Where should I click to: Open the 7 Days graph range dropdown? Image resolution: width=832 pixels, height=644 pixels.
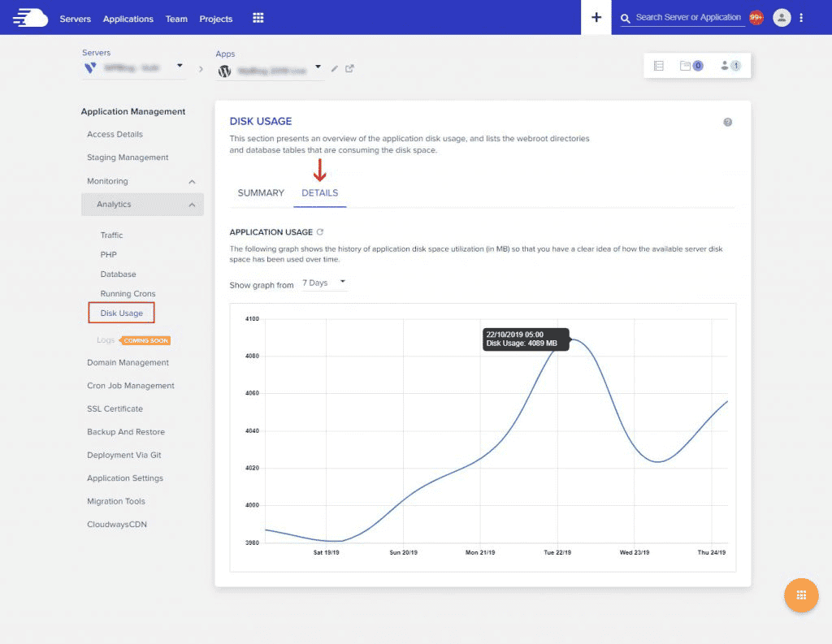coord(324,283)
